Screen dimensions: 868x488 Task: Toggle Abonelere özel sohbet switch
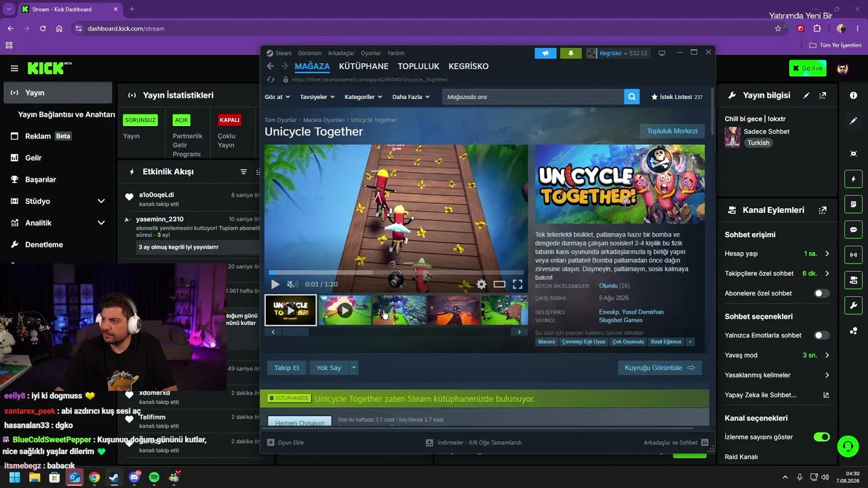click(x=821, y=293)
